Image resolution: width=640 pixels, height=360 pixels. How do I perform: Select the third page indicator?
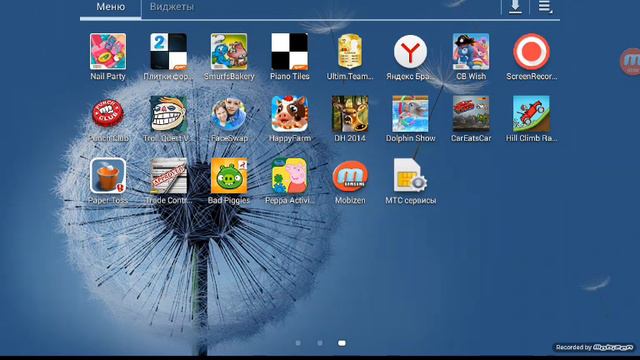tap(342, 343)
